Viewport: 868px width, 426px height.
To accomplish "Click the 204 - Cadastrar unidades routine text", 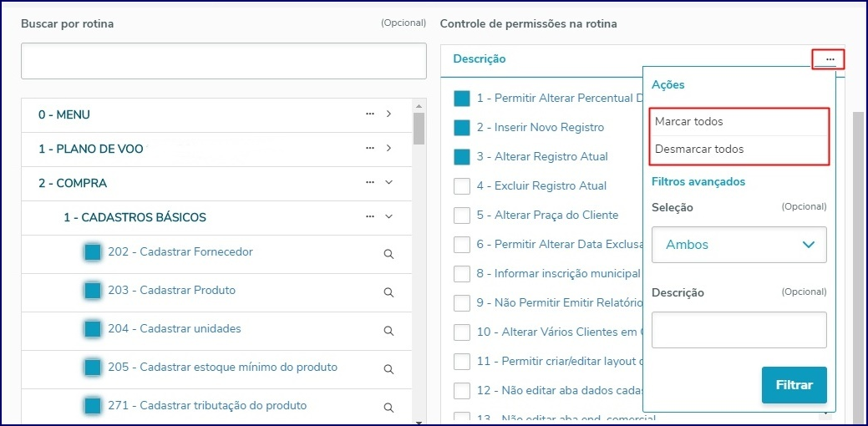I will coord(175,328).
